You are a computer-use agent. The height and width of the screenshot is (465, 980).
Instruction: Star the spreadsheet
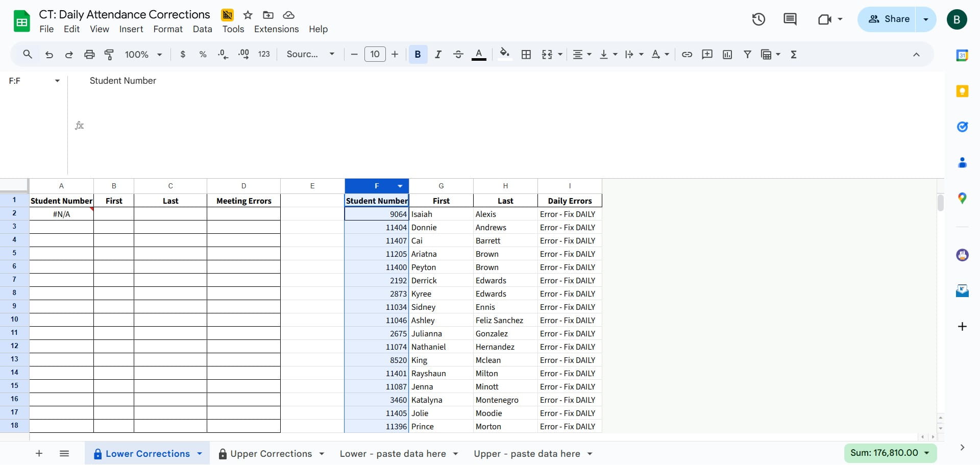pyautogui.click(x=248, y=15)
